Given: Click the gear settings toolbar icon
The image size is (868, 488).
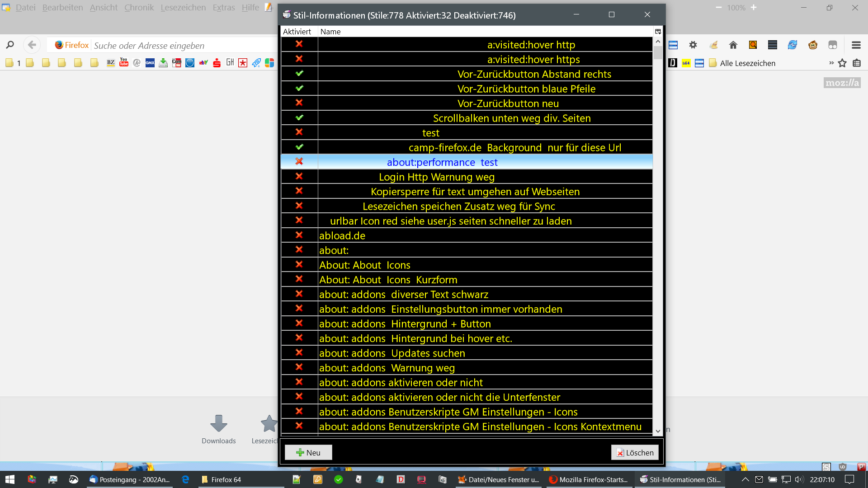Looking at the screenshot, I should [x=693, y=45].
